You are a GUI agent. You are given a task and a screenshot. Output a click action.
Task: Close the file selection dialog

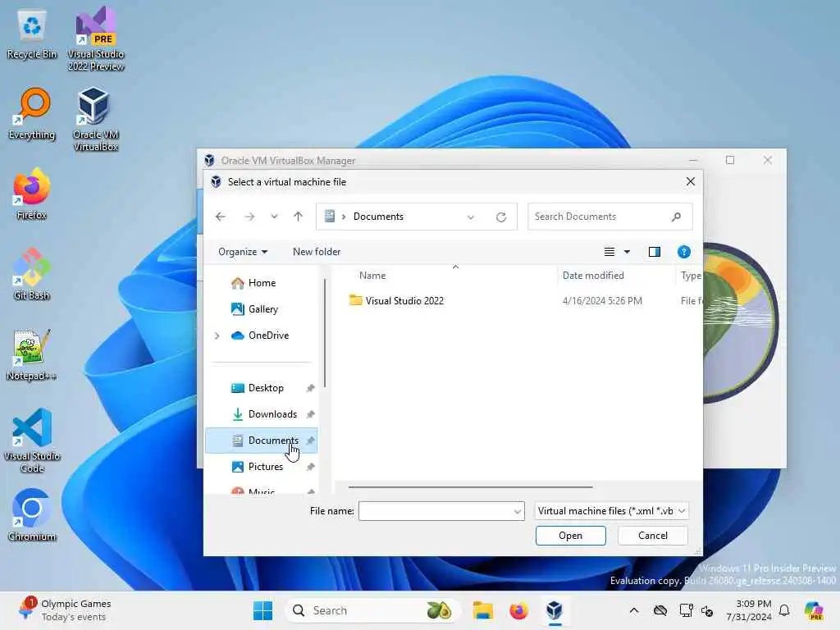click(x=690, y=181)
